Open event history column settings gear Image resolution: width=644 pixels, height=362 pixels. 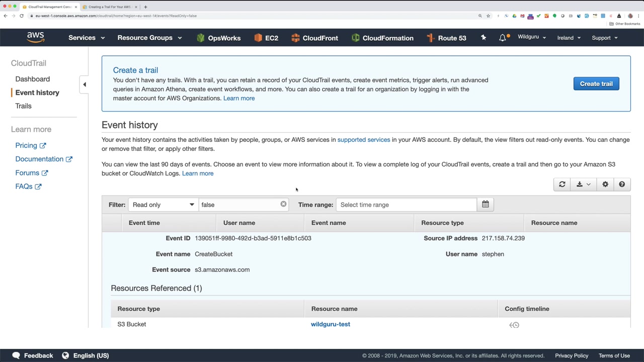tap(605, 185)
